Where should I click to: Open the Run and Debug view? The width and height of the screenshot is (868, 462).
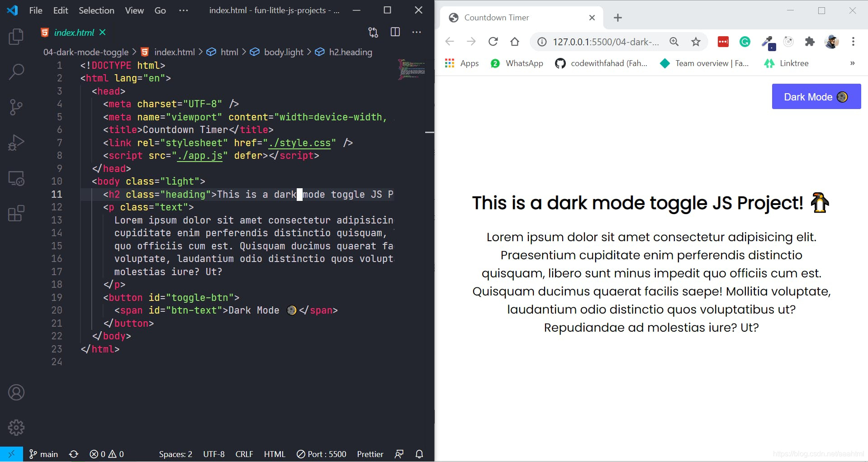coord(16,143)
